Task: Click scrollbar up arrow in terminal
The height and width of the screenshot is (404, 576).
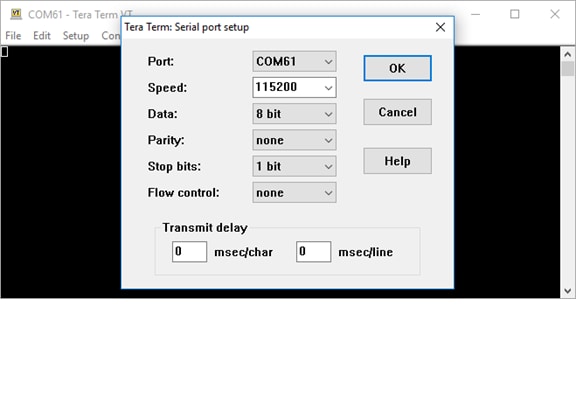Action: click(568, 54)
